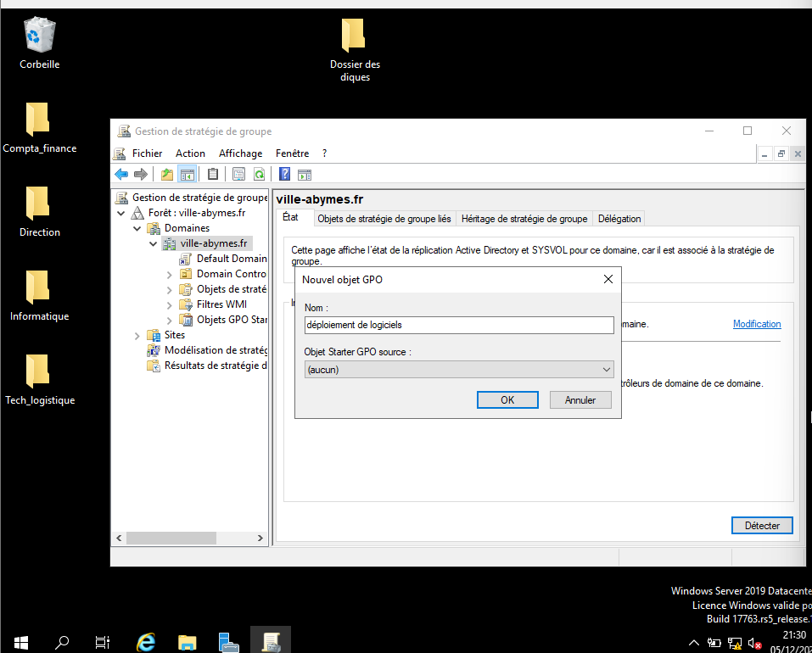The image size is (812, 653).
Task: Expand the Sites tree node
Action: coord(137,336)
